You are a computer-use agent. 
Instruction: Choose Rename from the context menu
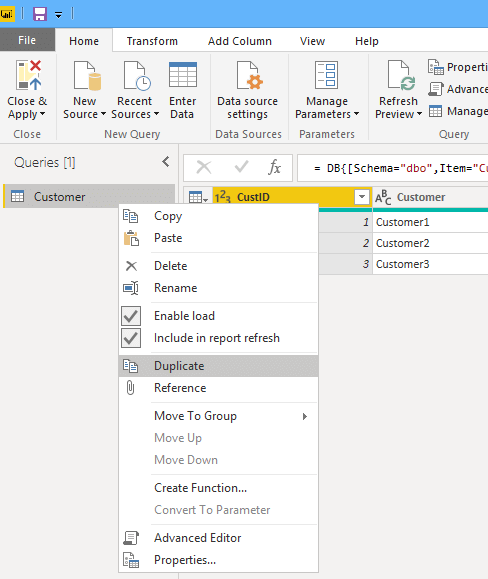tap(219, 288)
